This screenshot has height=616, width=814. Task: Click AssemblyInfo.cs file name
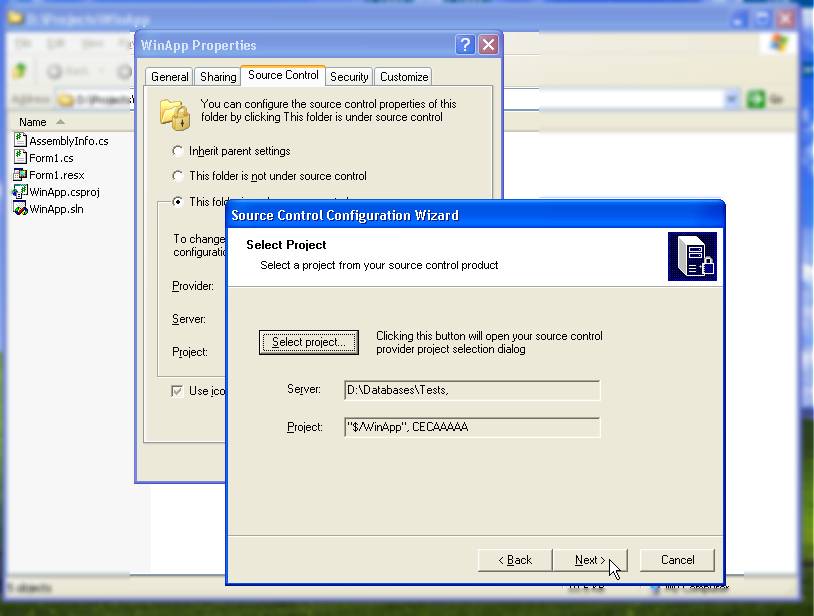click(69, 141)
